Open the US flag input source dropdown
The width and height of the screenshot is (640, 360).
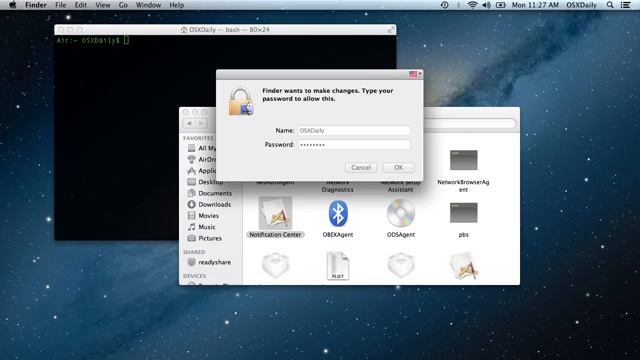pyautogui.click(x=415, y=74)
